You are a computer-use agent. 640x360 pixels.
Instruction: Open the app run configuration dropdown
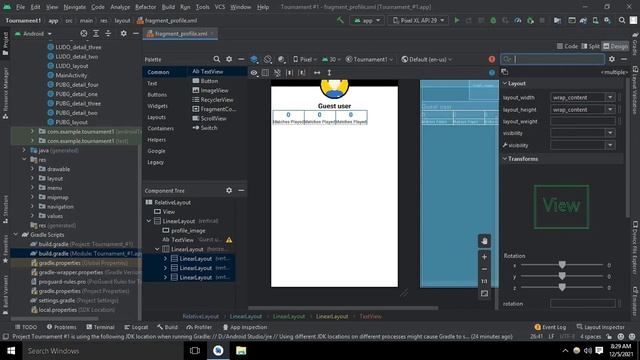click(x=367, y=20)
